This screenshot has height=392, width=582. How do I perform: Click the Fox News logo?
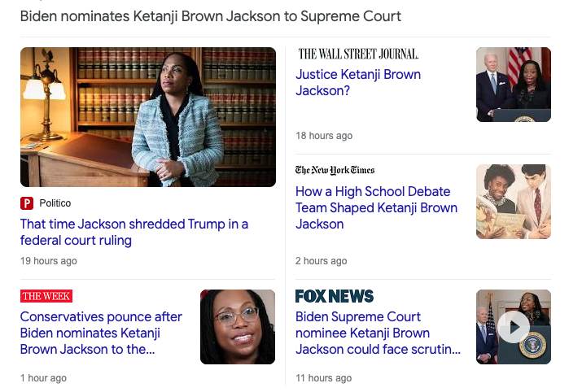[x=334, y=296]
